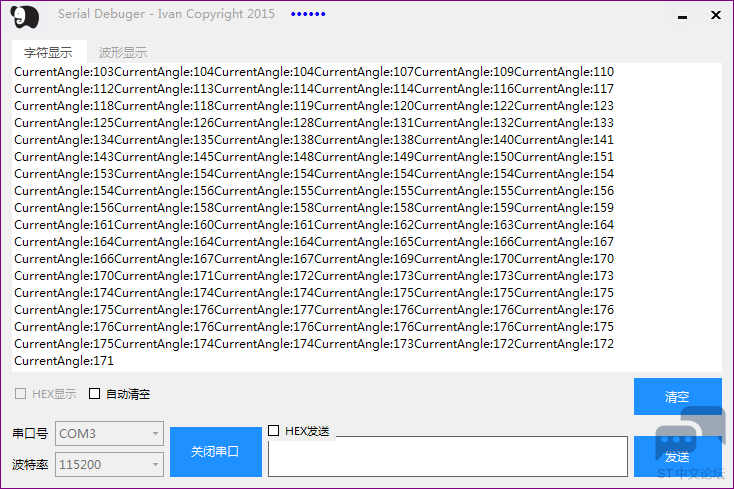
Task: Click the last line CurrentAngle:171
Action: (64, 361)
